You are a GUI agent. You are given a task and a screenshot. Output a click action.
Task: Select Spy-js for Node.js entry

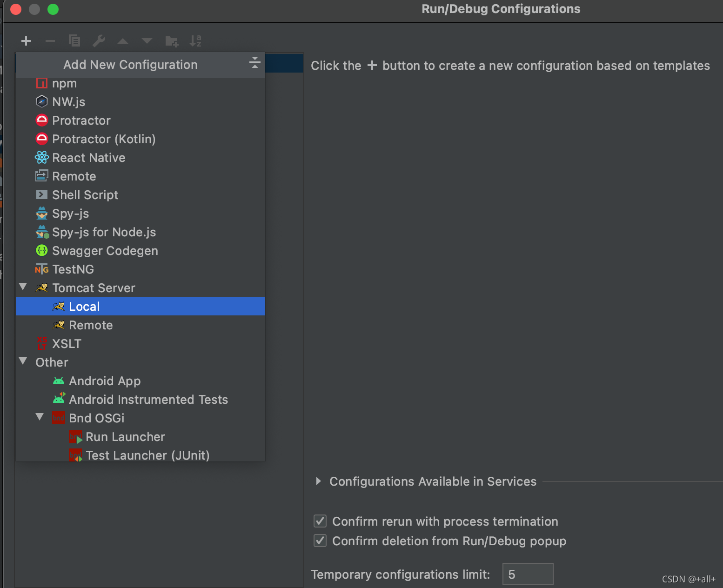pyautogui.click(x=141, y=232)
